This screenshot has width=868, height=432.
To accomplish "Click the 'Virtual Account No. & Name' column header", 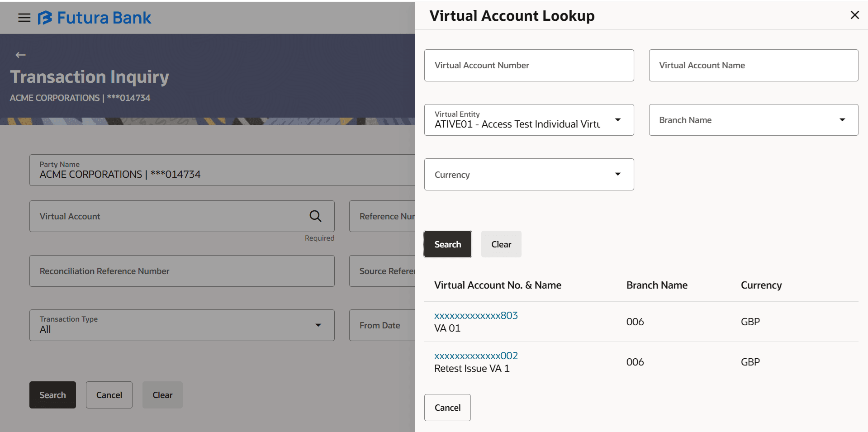I will (x=498, y=285).
